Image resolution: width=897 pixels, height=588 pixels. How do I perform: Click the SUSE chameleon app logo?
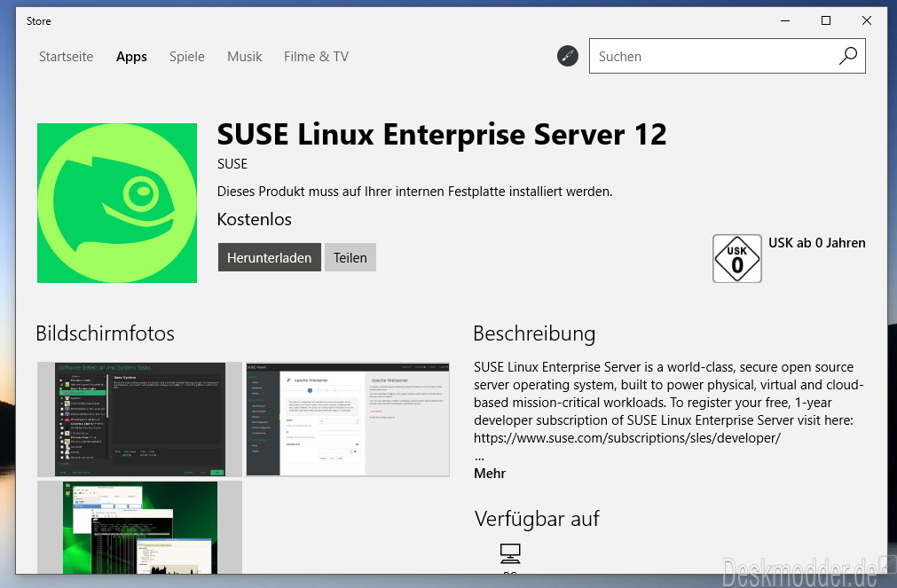click(x=117, y=203)
